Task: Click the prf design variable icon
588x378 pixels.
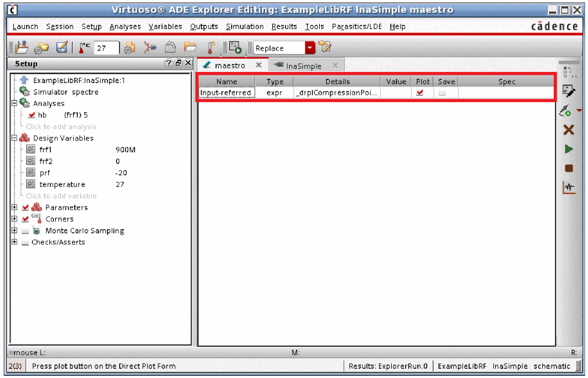Action: tap(31, 172)
